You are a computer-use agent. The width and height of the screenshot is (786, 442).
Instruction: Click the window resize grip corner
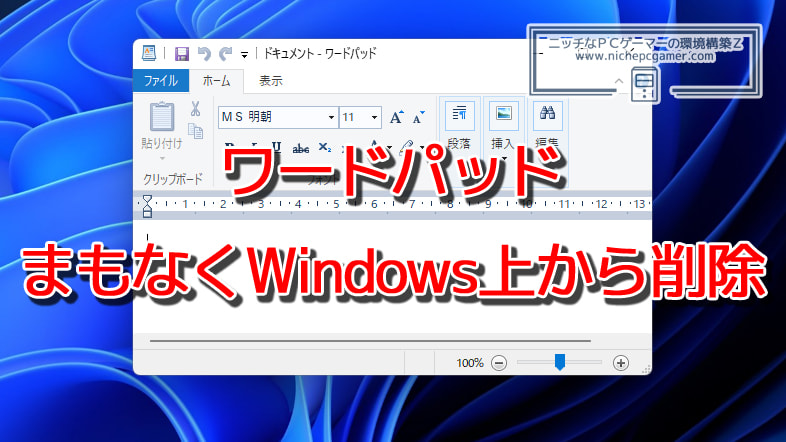[647, 369]
